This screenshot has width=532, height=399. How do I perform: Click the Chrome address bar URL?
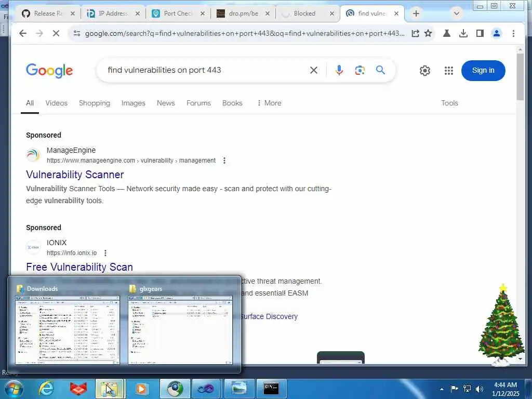click(244, 33)
